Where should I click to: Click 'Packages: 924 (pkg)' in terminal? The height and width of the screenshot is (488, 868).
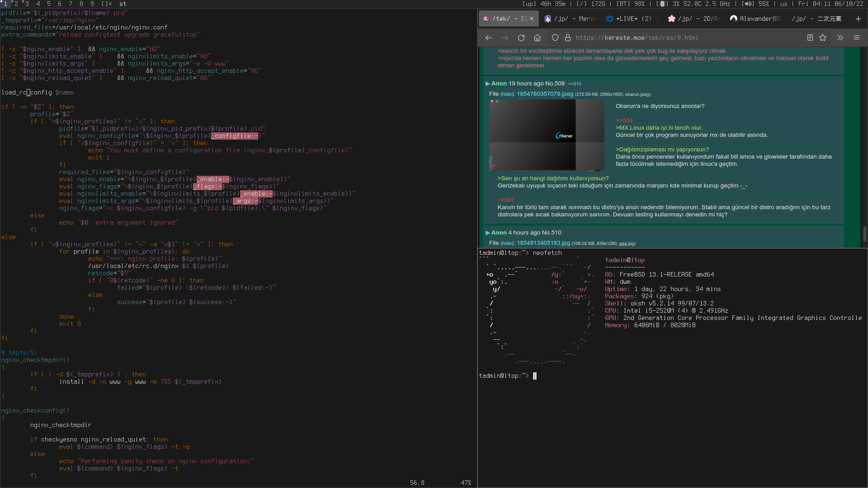639,296
